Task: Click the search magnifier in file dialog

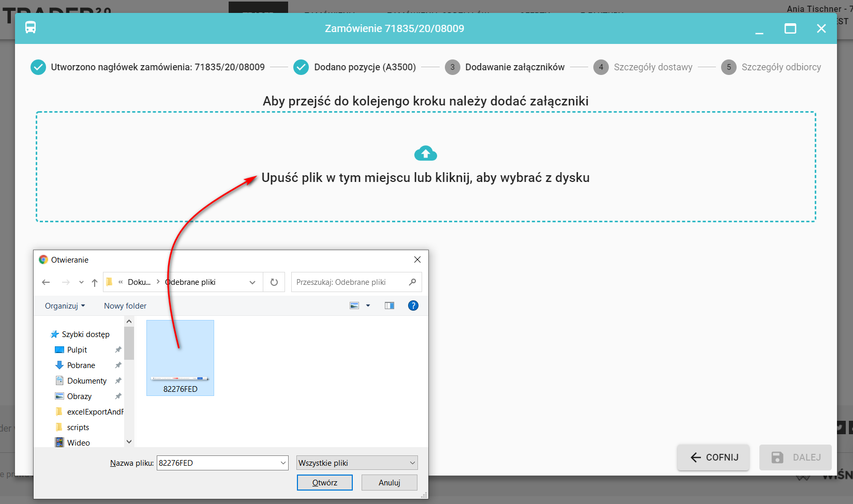Action: tap(412, 282)
